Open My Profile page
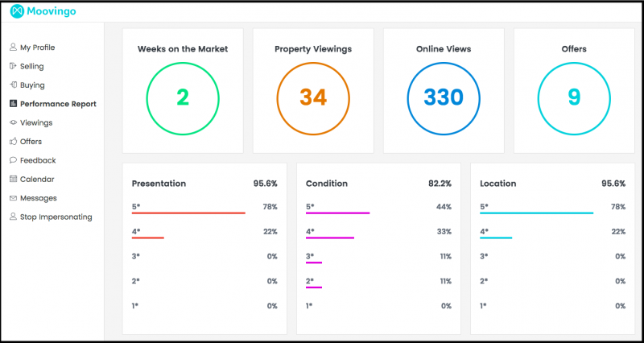644x343 pixels. pos(37,48)
